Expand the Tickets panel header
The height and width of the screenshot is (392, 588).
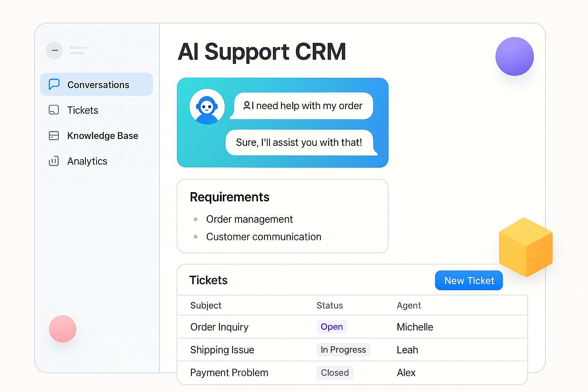coord(209,280)
